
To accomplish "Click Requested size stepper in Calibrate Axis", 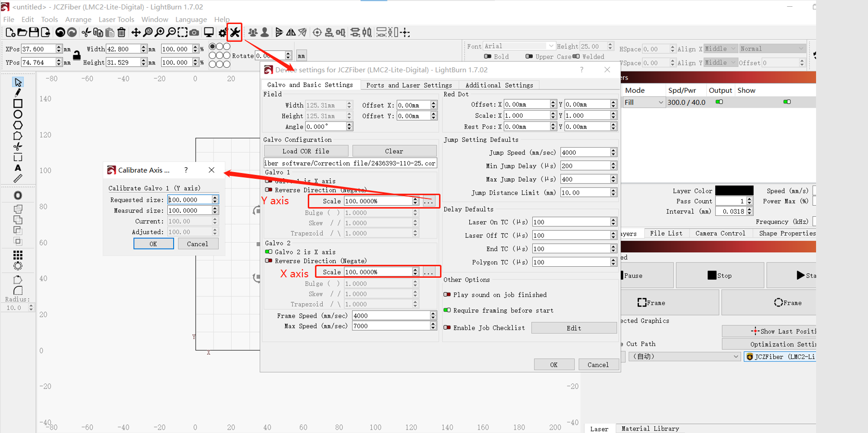I will click(x=215, y=200).
